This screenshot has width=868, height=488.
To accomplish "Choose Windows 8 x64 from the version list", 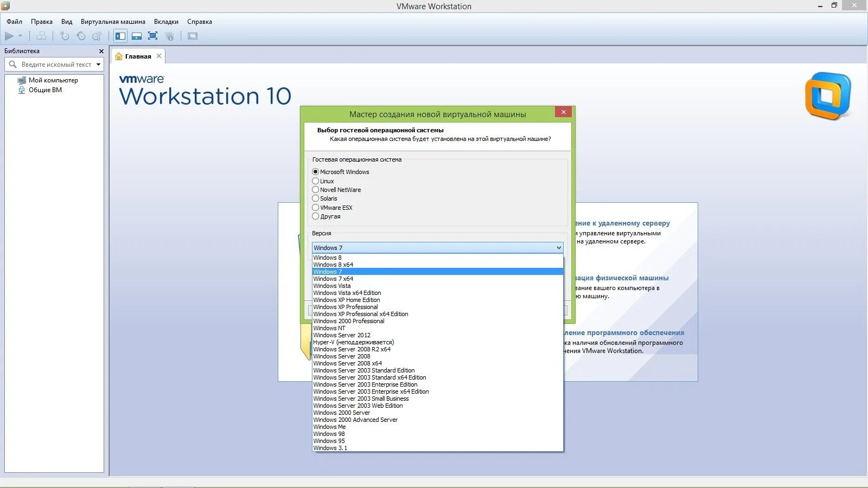I will [x=437, y=265].
